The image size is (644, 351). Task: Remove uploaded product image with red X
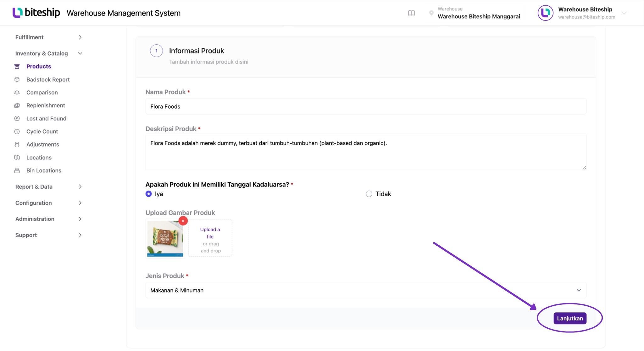(x=183, y=221)
